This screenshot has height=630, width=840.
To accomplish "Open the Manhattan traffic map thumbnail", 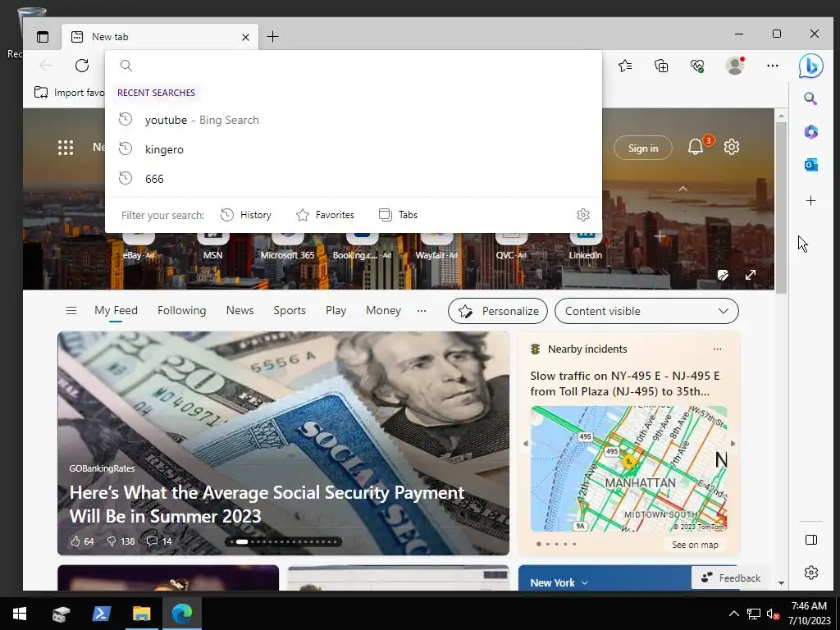I will [x=629, y=468].
